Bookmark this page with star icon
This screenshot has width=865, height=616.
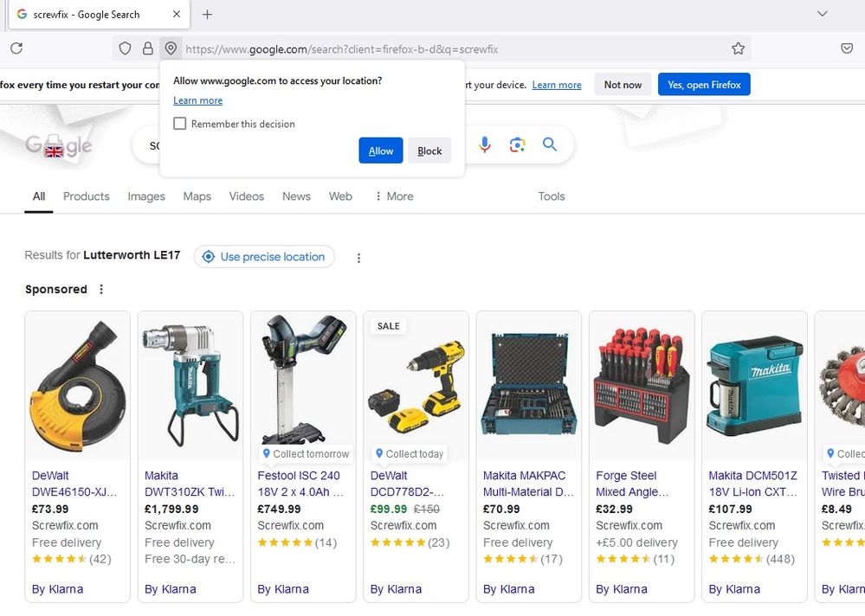[738, 49]
